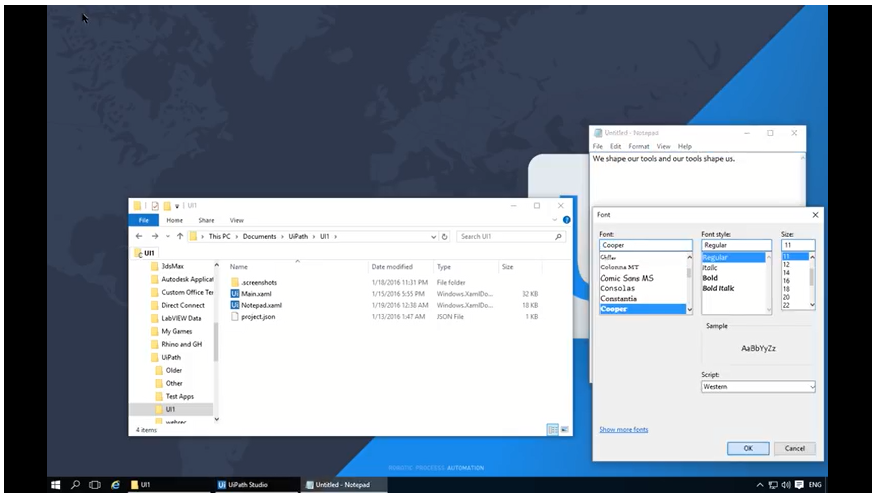The width and height of the screenshot is (877, 497).
Task: Open the Share ribbon tab in Explorer
Action: [x=206, y=220]
